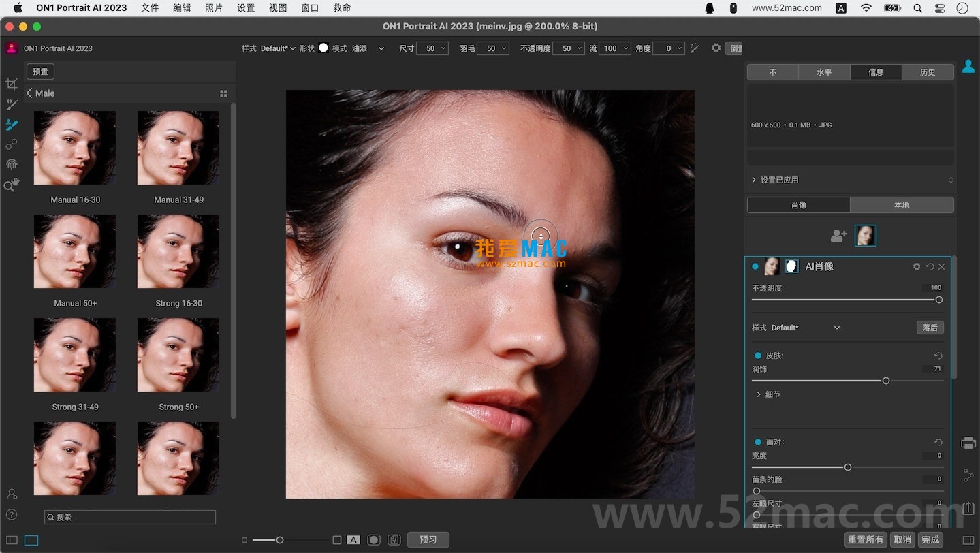Viewport: 980px width, 553px height.
Task: Click the Perfect Brush wand icon
Action: [x=695, y=48]
